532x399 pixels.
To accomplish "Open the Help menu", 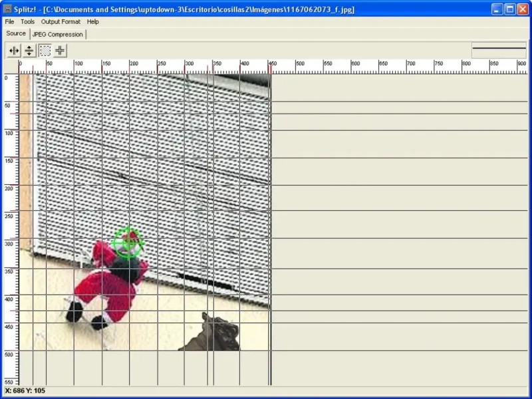I will (x=92, y=22).
